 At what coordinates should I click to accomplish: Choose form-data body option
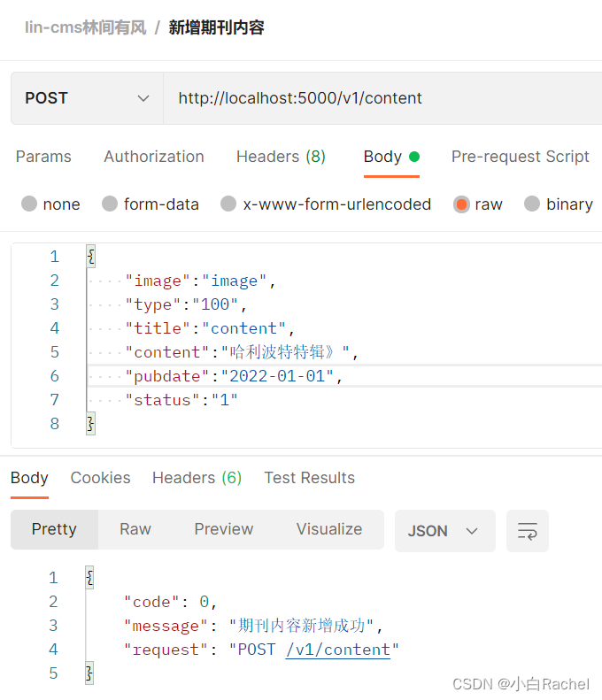(110, 204)
